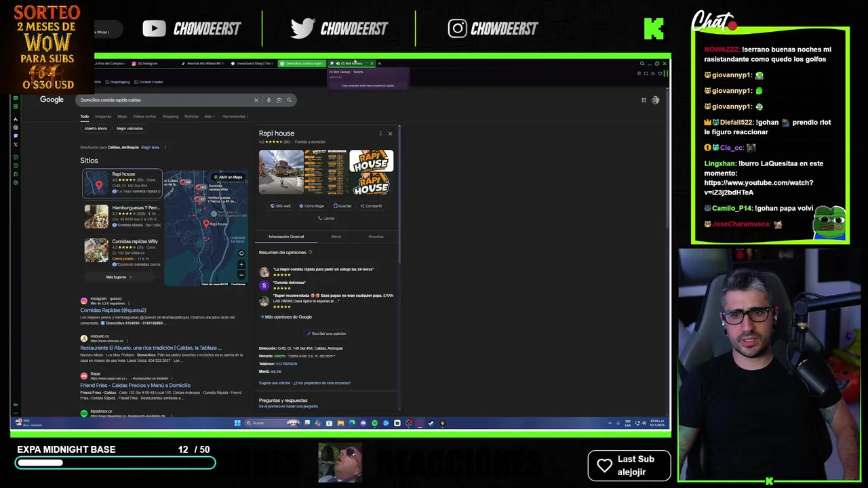
Task: Toggle the Abierto ahora filter chip
Action: coord(96,129)
